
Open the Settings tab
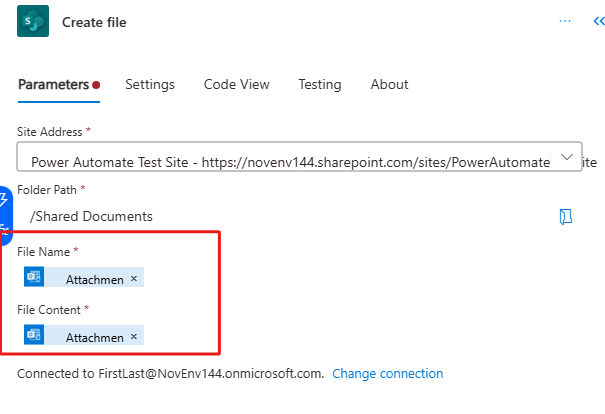(150, 84)
